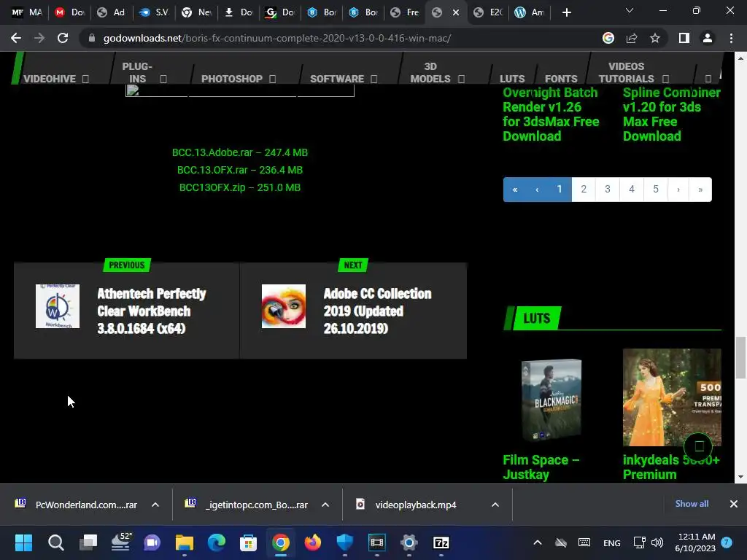Close the active browser tab

(x=456, y=12)
